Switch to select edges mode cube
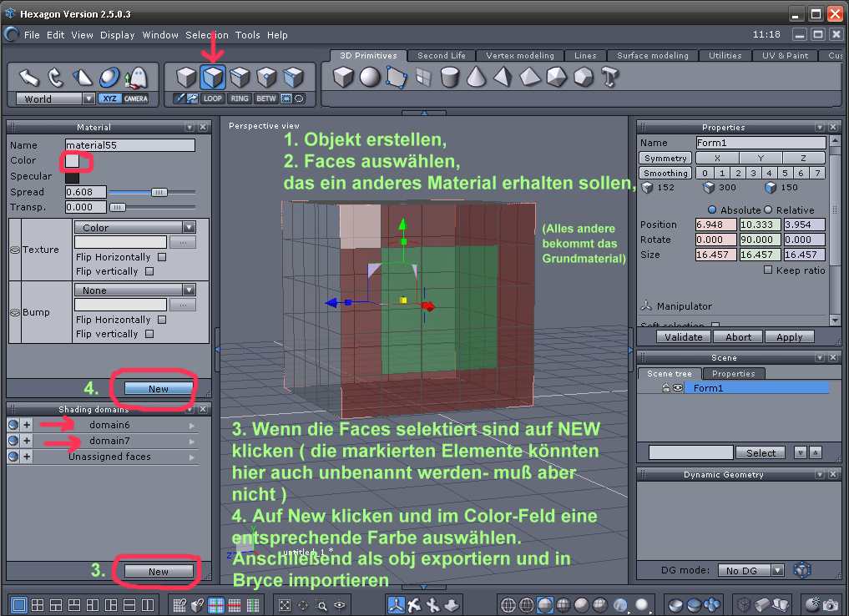This screenshot has width=849, height=616. point(240,78)
